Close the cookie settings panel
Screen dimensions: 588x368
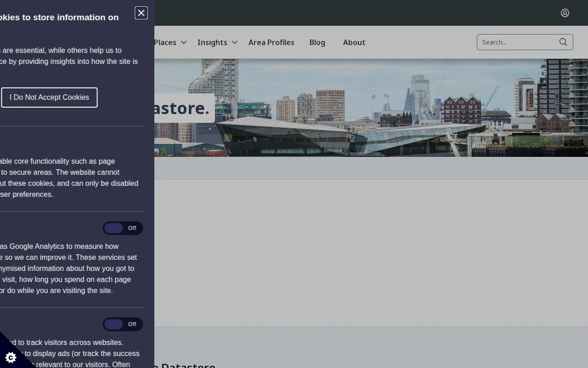pyautogui.click(x=141, y=13)
